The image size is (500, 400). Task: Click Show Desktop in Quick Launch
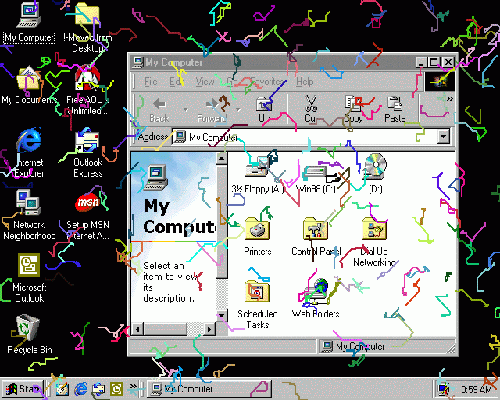coord(62,389)
